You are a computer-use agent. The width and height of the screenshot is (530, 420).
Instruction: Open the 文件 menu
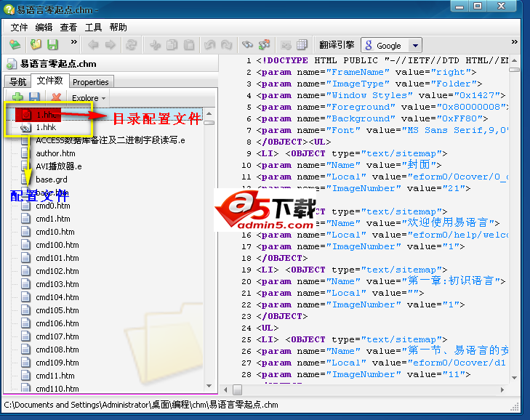(x=20, y=27)
